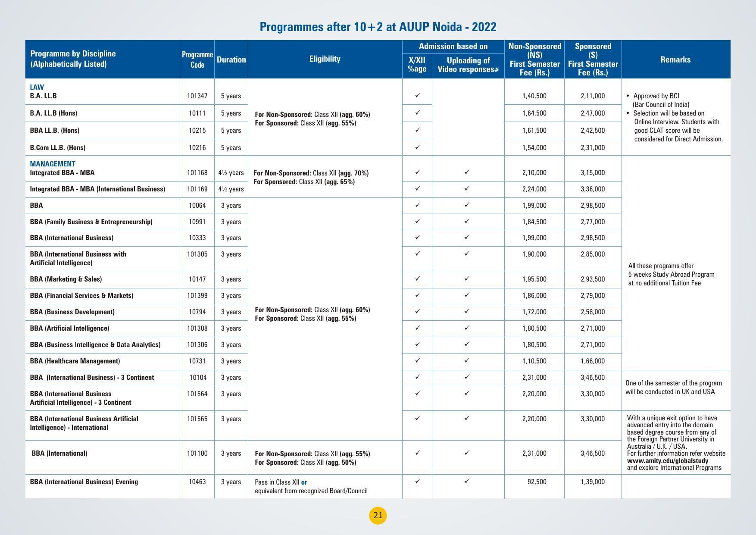Click programme code 101347
Screen dimensions: 756x535
tap(197, 96)
